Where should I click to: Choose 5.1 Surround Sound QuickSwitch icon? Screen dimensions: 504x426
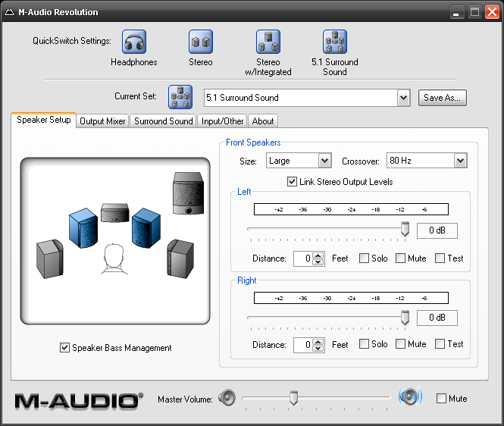click(335, 42)
